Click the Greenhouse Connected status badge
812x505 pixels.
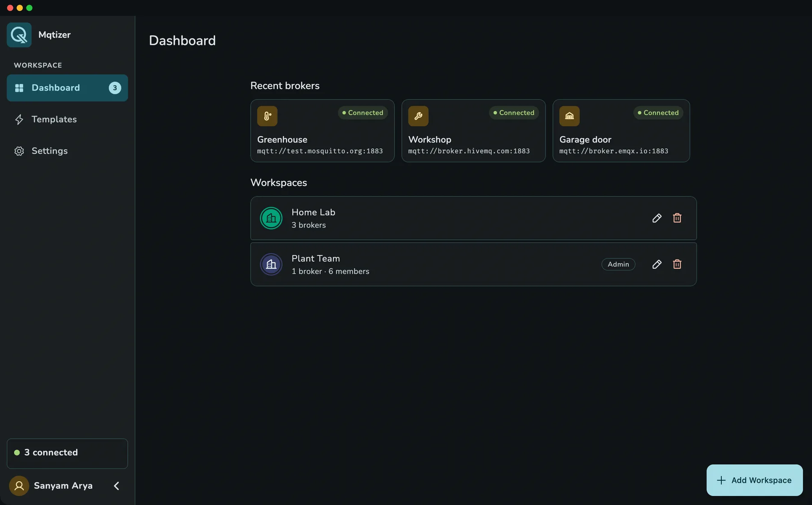(x=363, y=113)
